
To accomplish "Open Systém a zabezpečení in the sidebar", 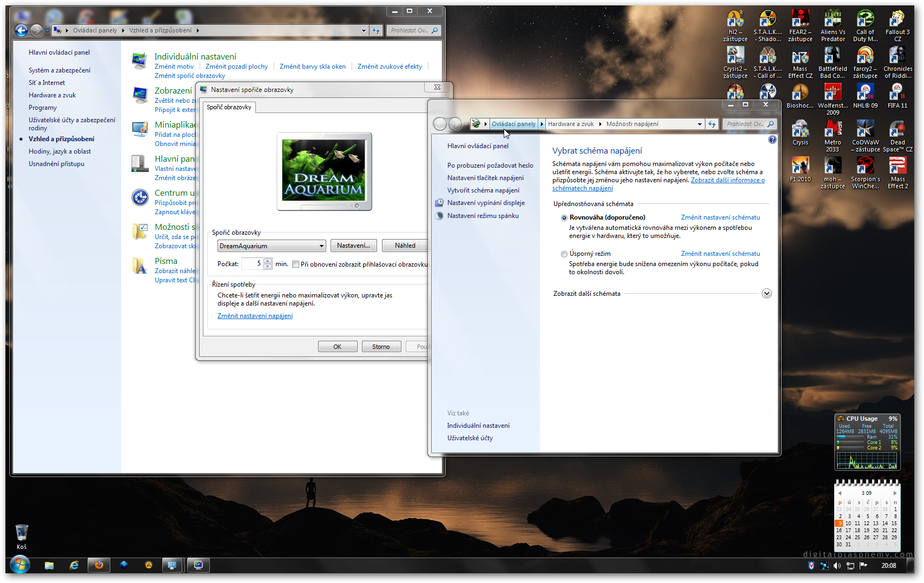I will point(60,70).
